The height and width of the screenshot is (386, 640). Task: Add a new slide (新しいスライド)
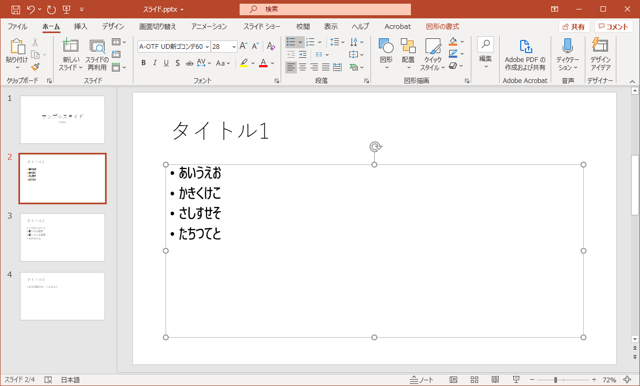(71, 55)
